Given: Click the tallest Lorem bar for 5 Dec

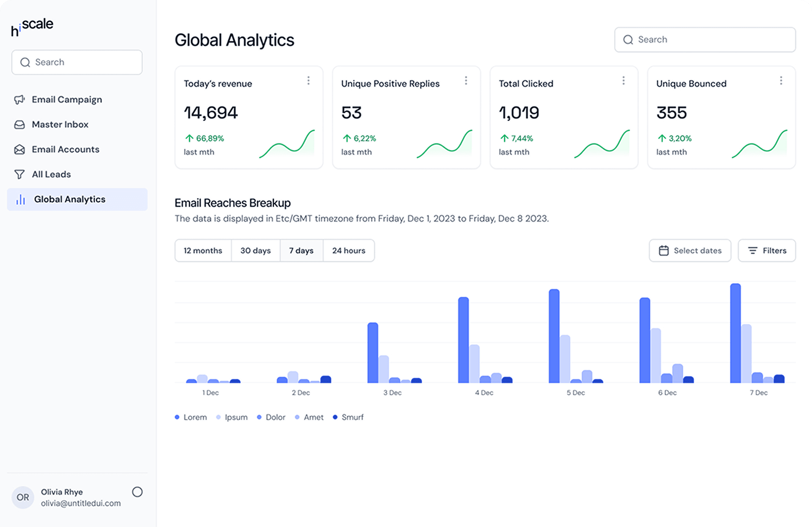Looking at the screenshot, I should 554,336.
